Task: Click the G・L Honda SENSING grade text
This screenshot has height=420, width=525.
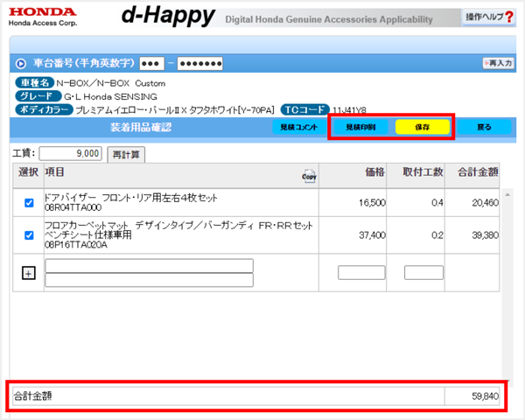Action: (x=110, y=97)
